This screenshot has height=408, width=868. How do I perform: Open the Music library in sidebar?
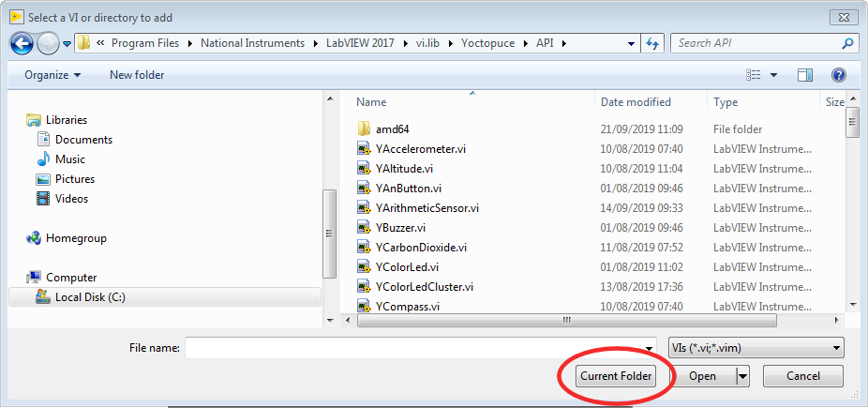(69, 159)
